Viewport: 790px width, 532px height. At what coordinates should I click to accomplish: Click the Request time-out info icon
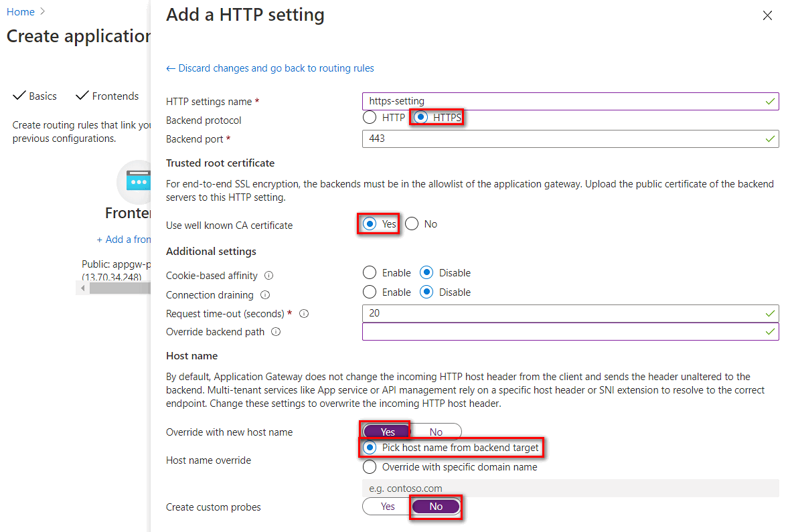(x=303, y=313)
